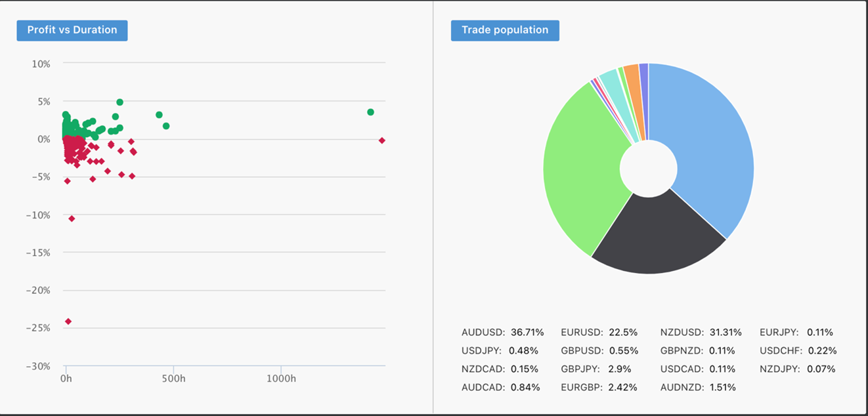Click the red diamond near -10% profit
868x416 pixels.
pos(72,218)
